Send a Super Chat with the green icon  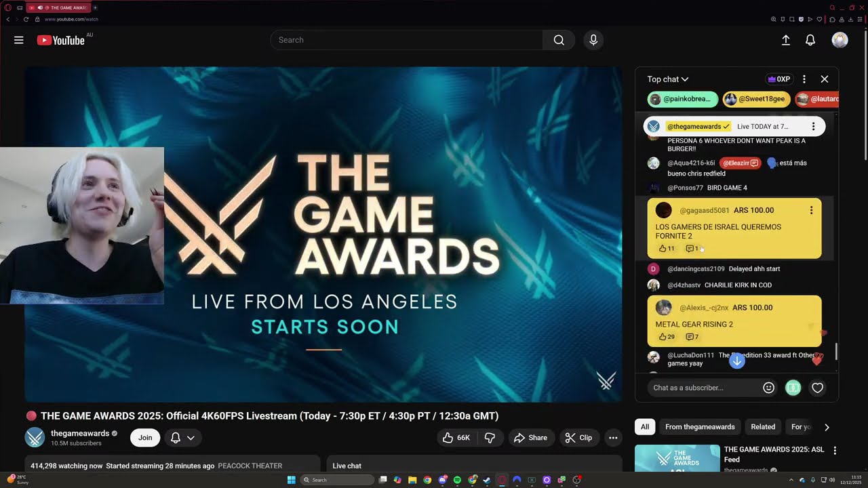[793, 388]
